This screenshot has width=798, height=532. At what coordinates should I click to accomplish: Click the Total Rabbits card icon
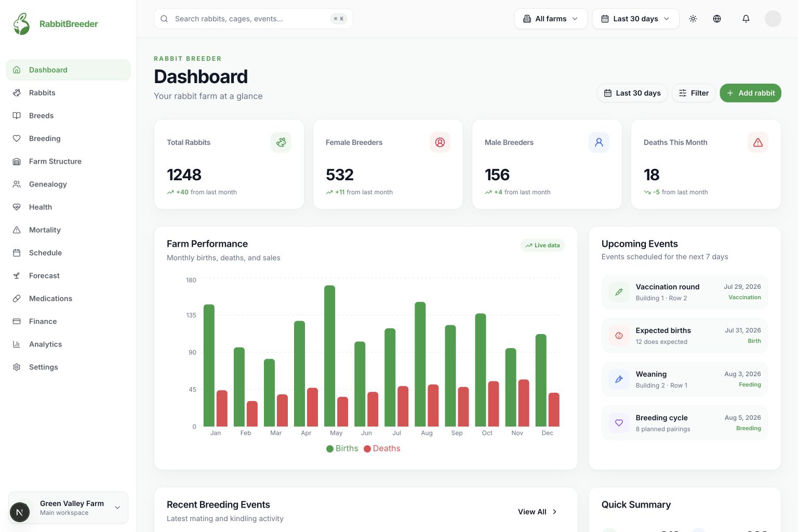click(x=281, y=142)
